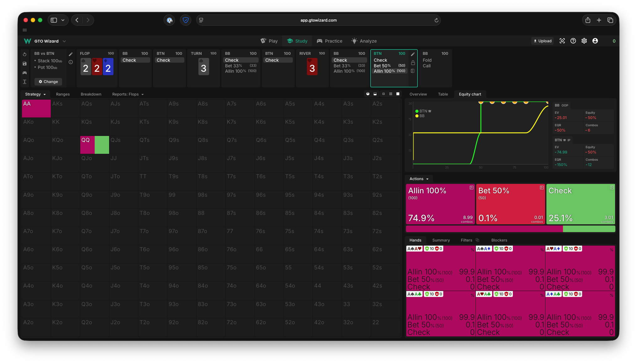Open the info icon under scenario edit
The height and width of the screenshot is (364, 637).
pyautogui.click(x=71, y=62)
